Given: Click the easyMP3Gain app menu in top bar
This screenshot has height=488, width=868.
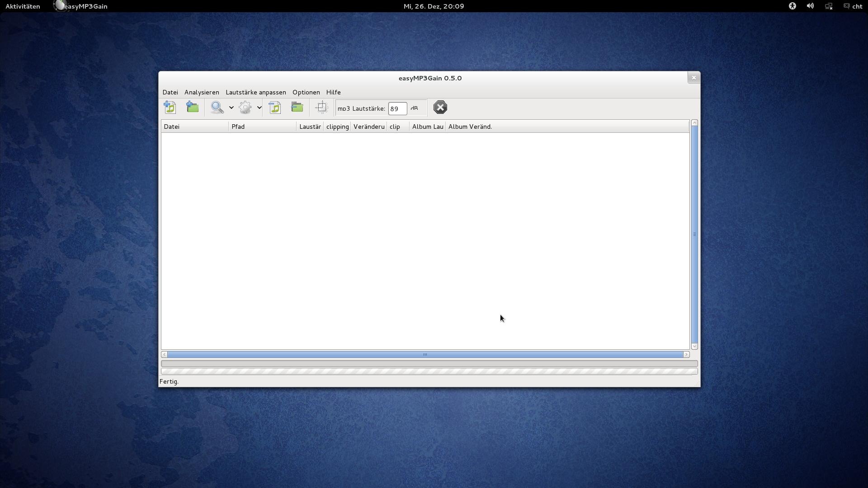Looking at the screenshot, I should [x=80, y=6].
